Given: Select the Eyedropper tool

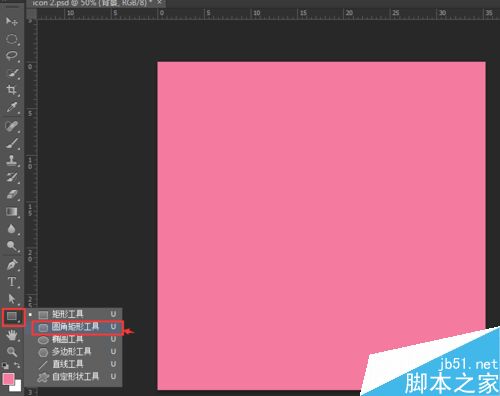Looking at the screenshot, I should [x=12, y=107].
